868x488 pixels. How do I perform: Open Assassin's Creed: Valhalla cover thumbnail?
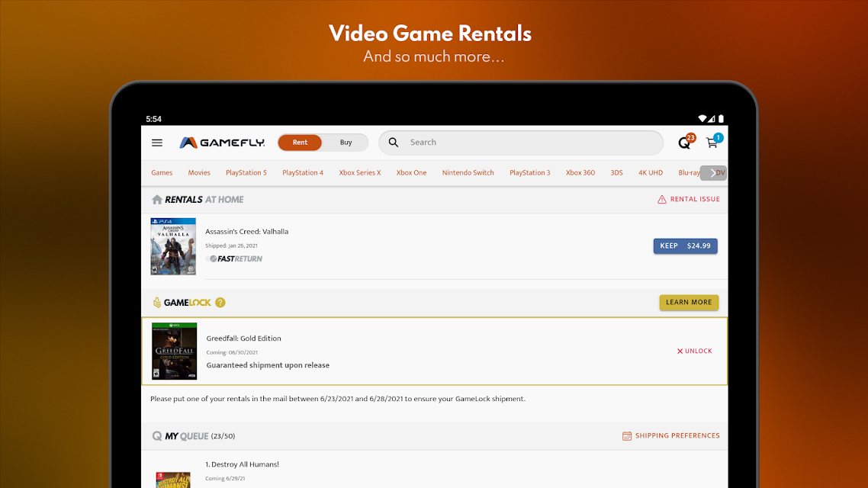point(173,246)
